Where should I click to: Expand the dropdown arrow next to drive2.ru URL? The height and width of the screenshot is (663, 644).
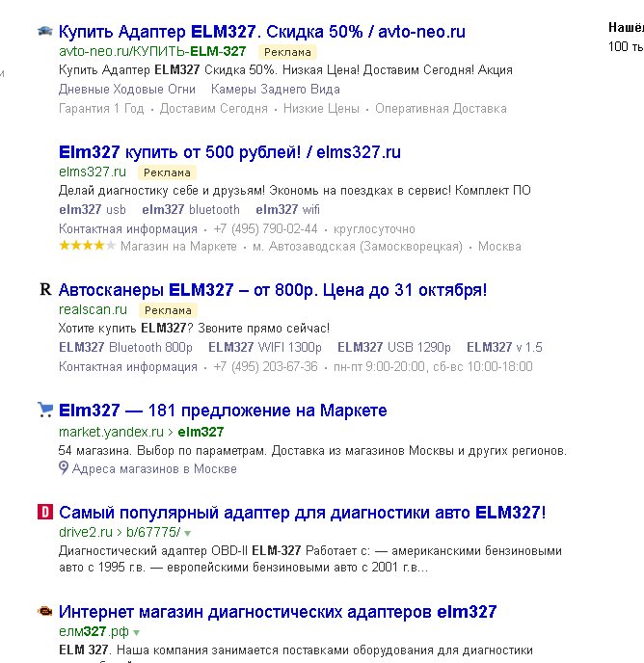pyautogui.click(x=188, y=533)
